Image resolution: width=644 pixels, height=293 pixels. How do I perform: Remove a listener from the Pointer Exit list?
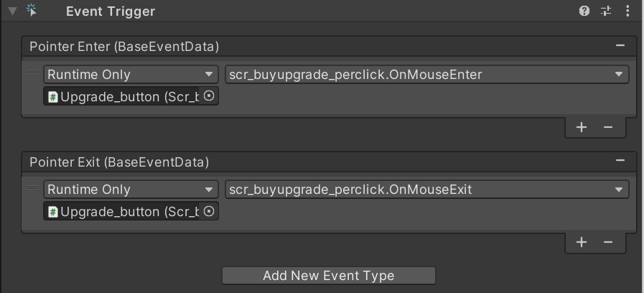tap(608, 242)
